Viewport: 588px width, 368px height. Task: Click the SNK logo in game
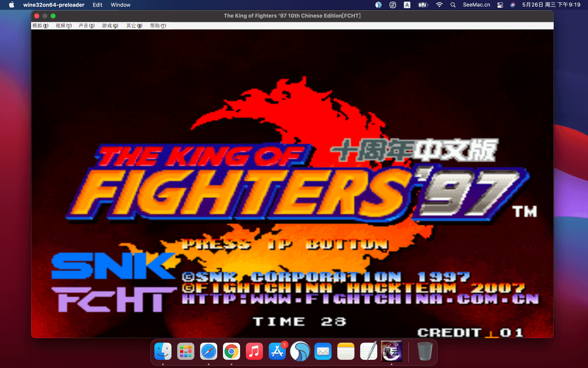click(x=114, y=266)
